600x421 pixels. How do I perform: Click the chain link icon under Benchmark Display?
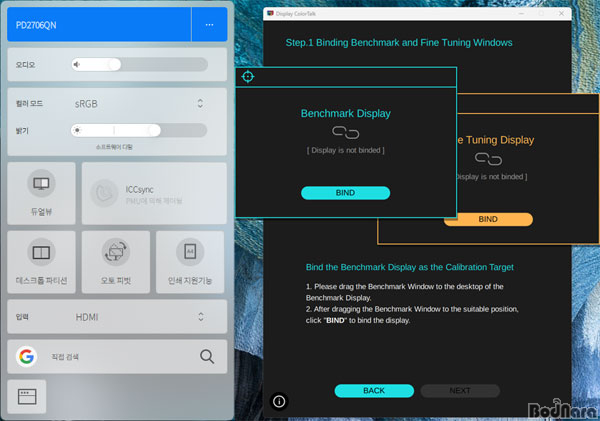[345, 132]
